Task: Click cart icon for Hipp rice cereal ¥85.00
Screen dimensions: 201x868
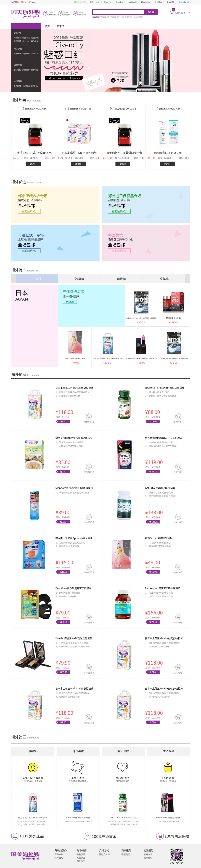Action: (89, 467)
